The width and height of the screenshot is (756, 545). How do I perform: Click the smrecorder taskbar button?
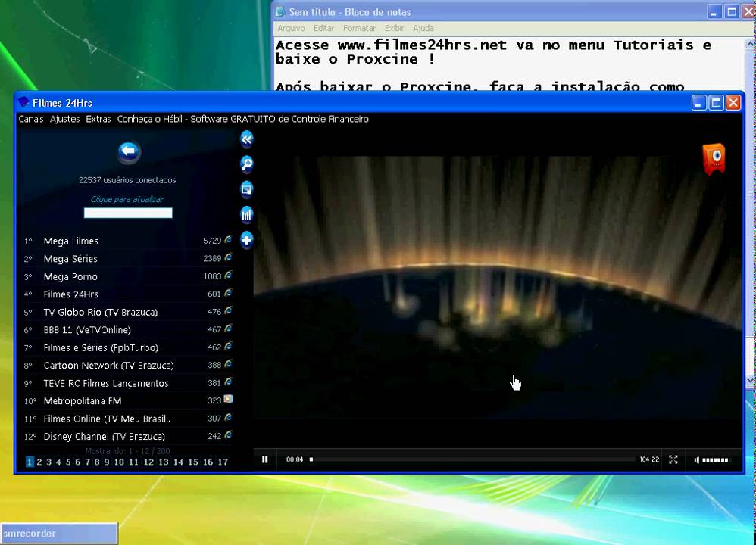59,534
